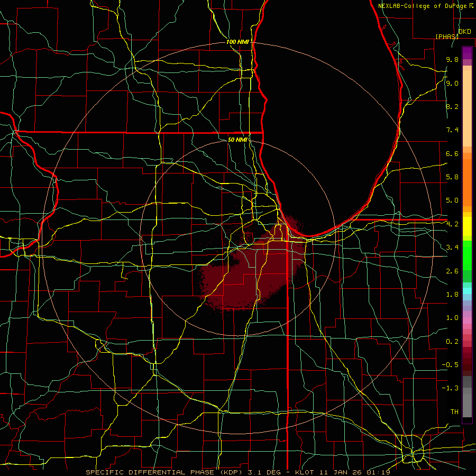Click the 5.0 value on the color scale
Image resolution: width=476 pixels, height=476 pixels.
click(452, 200)
